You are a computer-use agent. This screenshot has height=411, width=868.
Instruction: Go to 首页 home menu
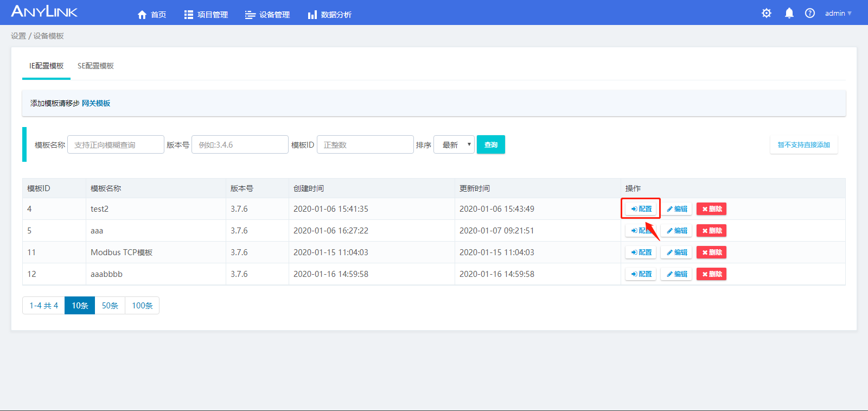tap(152, 15)
